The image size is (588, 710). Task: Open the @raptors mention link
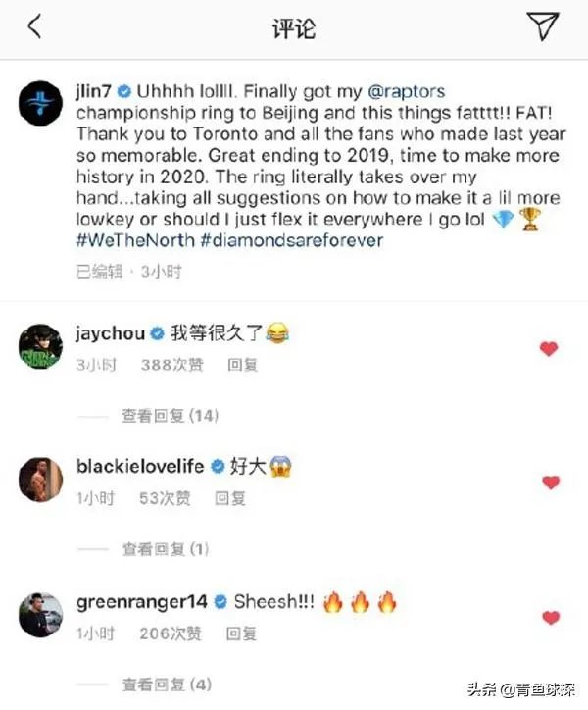tap(407, 91)
